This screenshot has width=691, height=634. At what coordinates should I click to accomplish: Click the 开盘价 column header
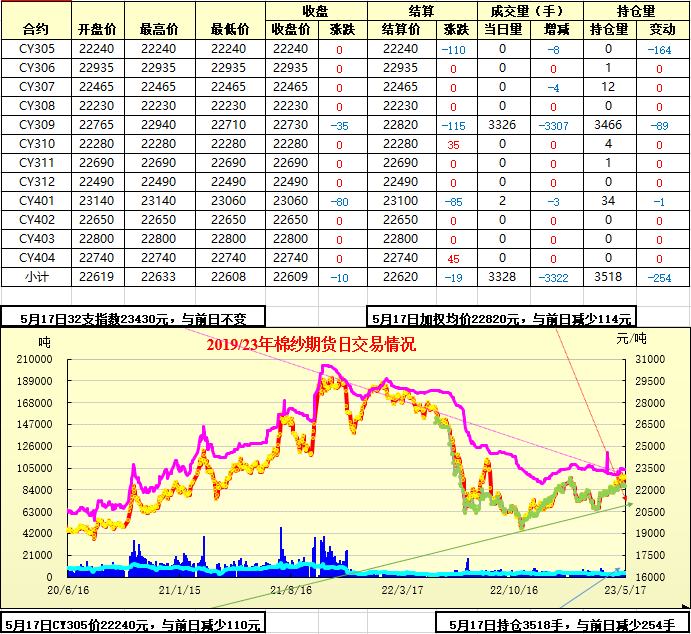pos(96,29)
